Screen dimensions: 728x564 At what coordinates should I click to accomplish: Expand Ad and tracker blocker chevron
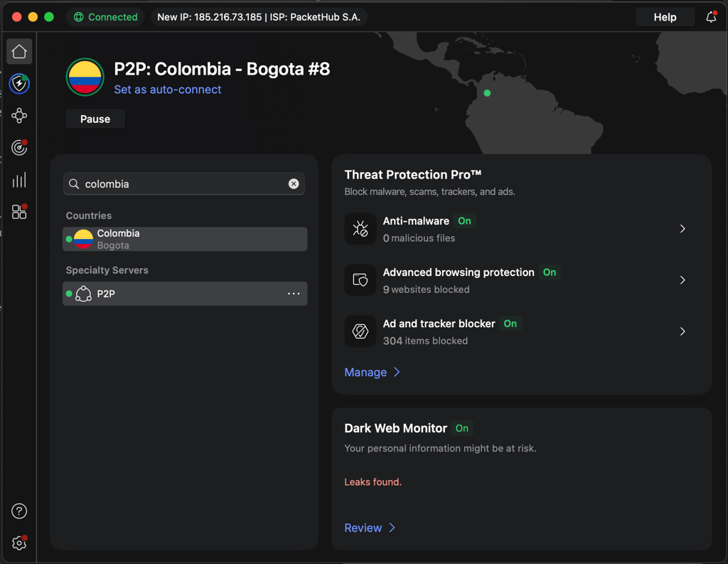click(682, 331)
